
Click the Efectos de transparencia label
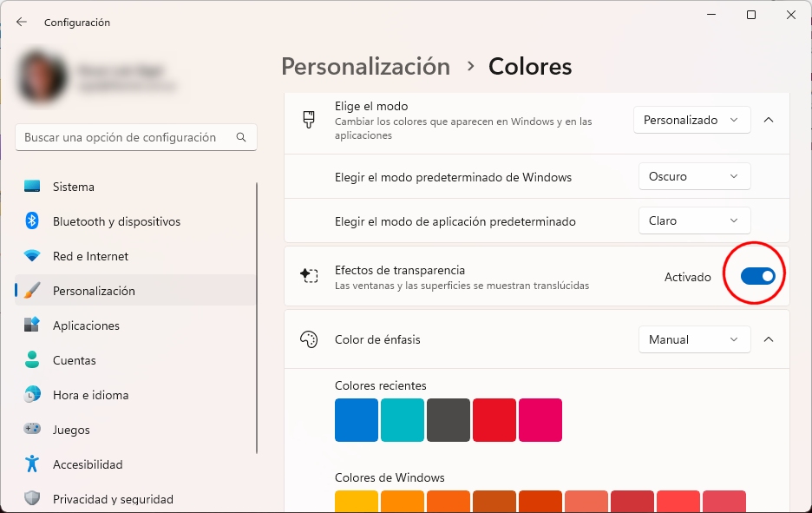(x=400, y=270)
